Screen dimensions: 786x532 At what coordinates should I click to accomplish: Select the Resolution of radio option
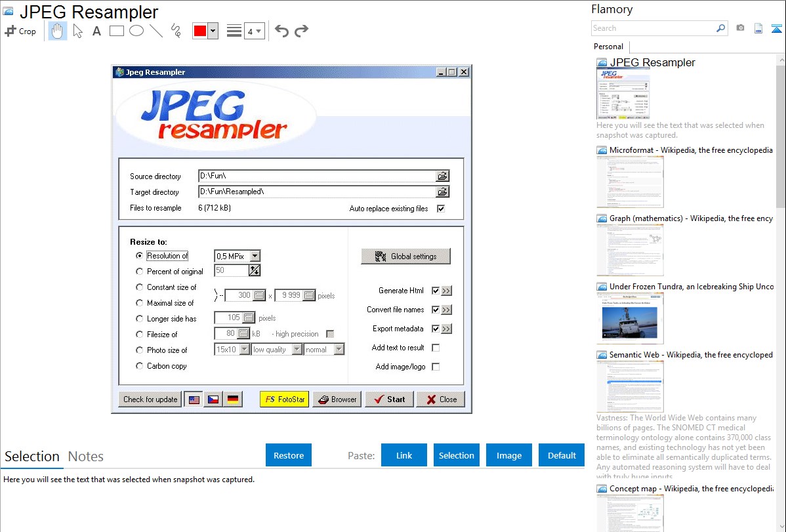coord(139,256)
